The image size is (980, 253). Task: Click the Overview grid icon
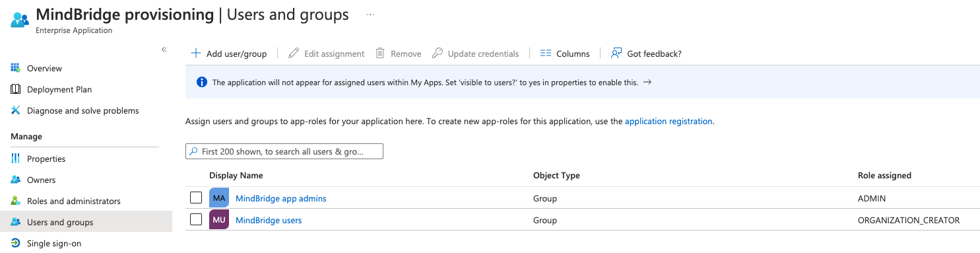point(15,68)
